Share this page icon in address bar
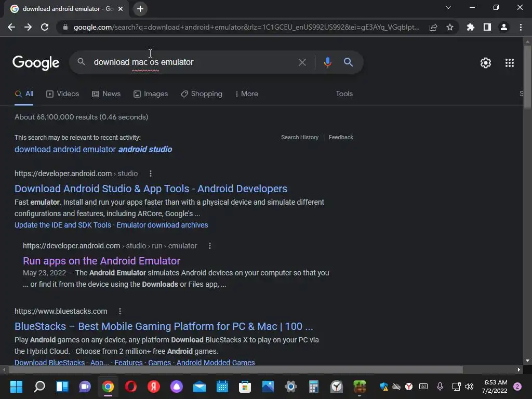532x399 pixels. point(433,27)
